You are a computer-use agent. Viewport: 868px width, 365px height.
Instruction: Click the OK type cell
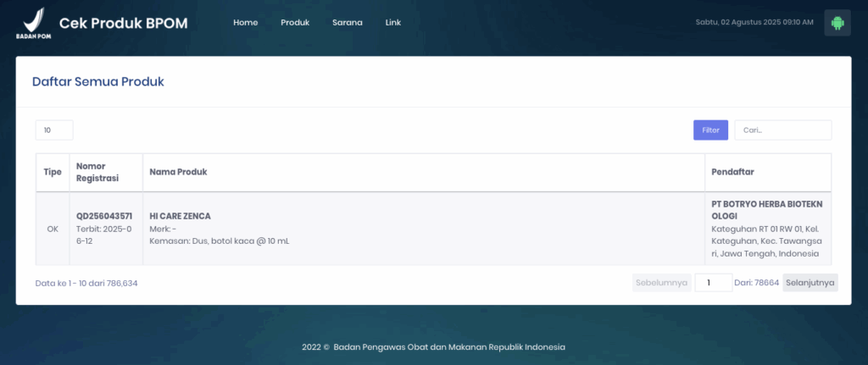53,229
